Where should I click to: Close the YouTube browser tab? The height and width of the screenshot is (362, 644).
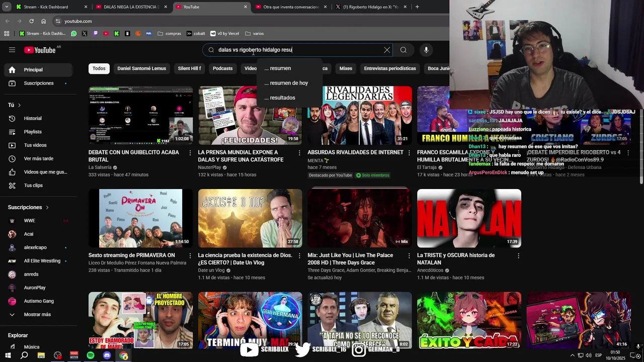click(246, 7)
